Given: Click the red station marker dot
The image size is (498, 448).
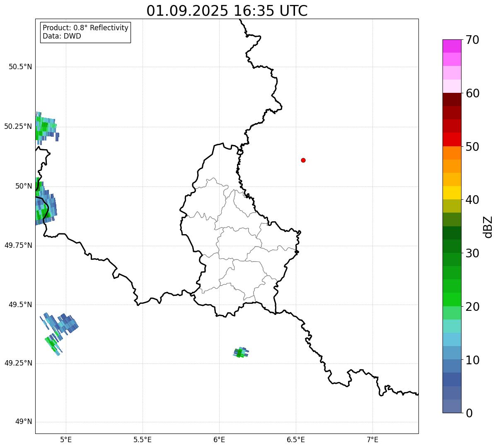Looking at the screenshot, I should (303, 160).
